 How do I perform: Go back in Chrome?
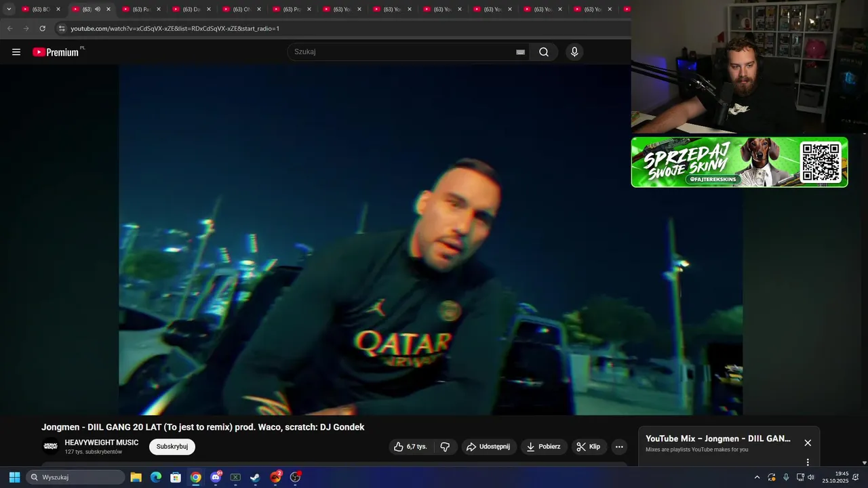9,28
